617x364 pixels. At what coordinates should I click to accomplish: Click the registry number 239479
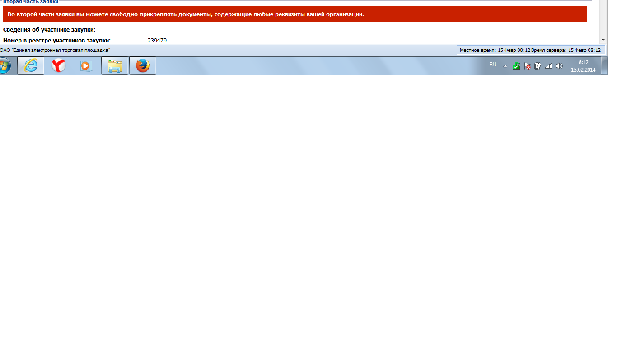157,41
